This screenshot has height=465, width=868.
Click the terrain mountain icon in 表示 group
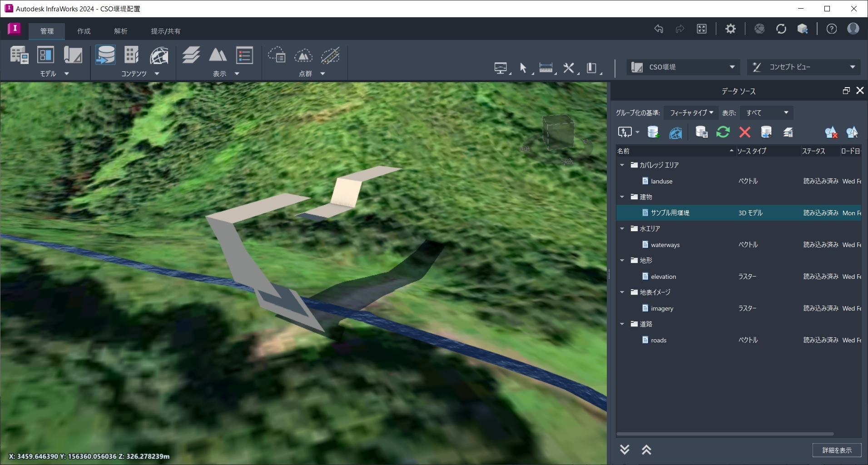[217, 55]
